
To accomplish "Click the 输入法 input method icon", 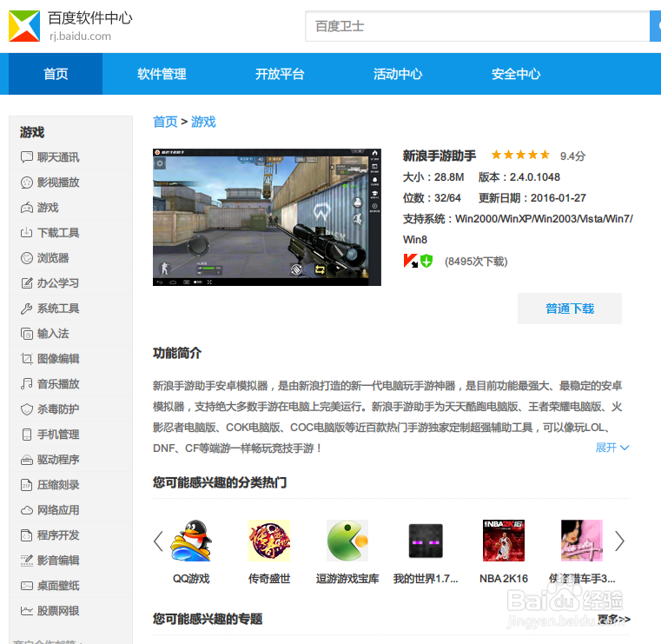I will coord(27,334).
